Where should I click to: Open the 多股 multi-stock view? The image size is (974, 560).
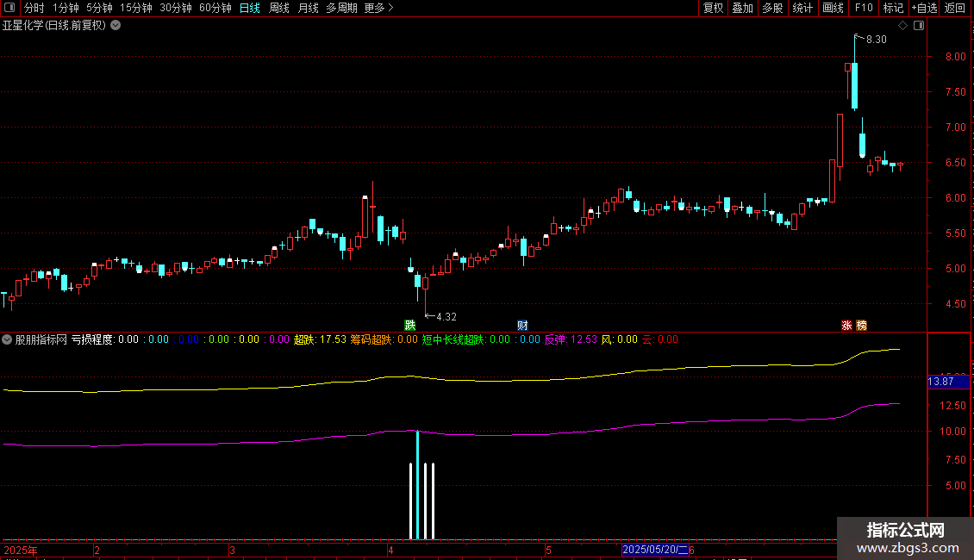click(x=772, y=8)
